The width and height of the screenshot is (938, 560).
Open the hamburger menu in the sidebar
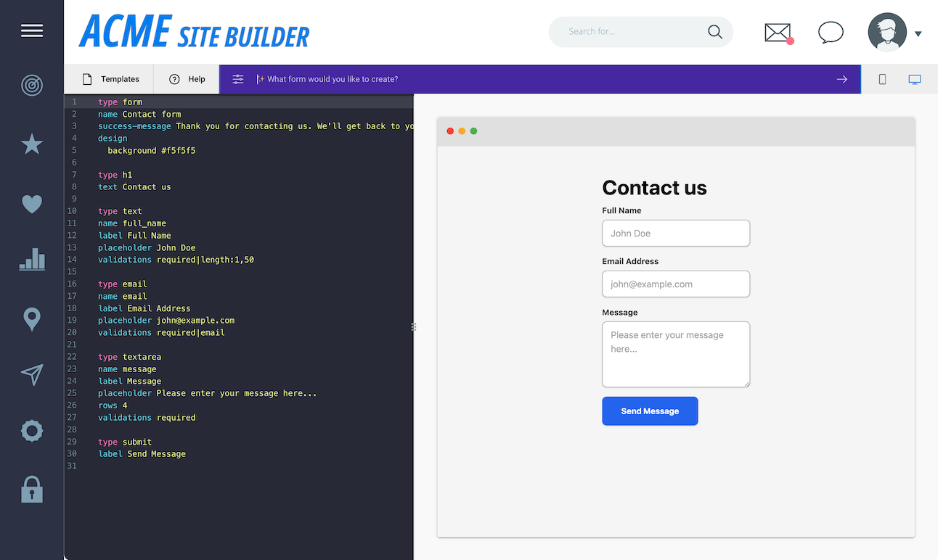pyautogui.click(x=32, y=30)
